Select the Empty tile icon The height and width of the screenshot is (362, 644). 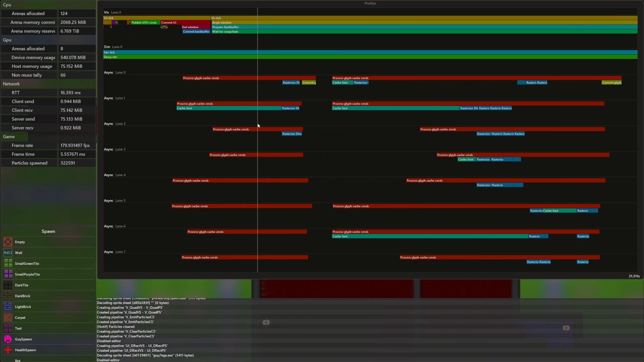click(8, 242)
